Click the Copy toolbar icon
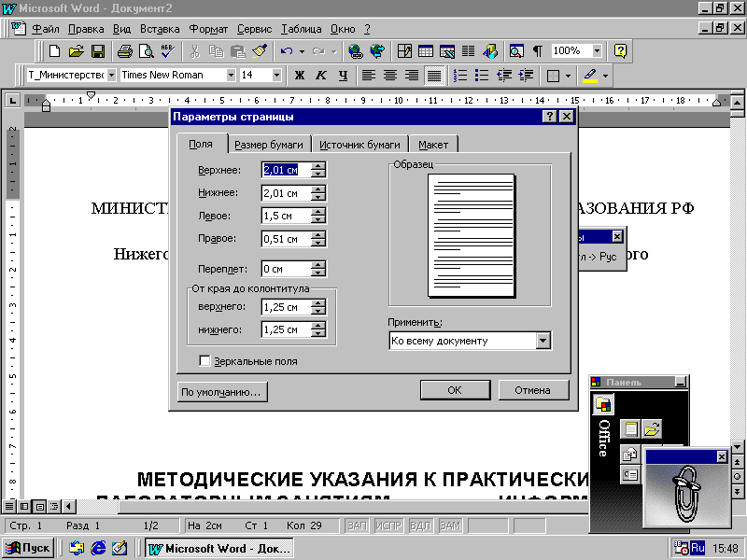The image size is (747, 560). click(x=217, y=51)
